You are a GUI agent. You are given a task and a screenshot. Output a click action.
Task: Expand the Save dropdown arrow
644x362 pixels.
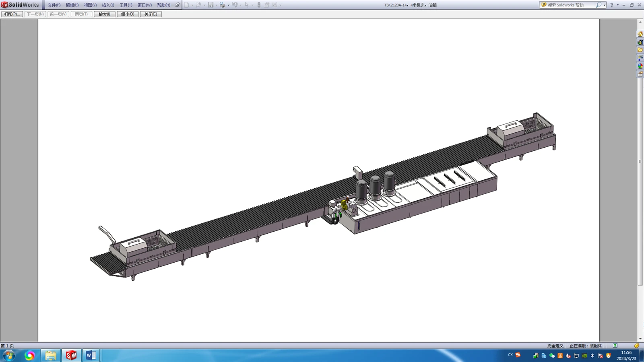pyautogui.click(x=217, y=5)
